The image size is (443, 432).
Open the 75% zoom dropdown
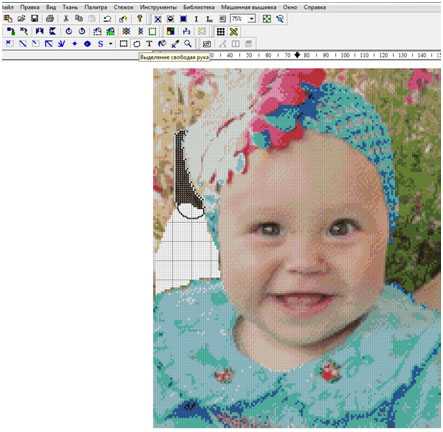tap(252, 19)
